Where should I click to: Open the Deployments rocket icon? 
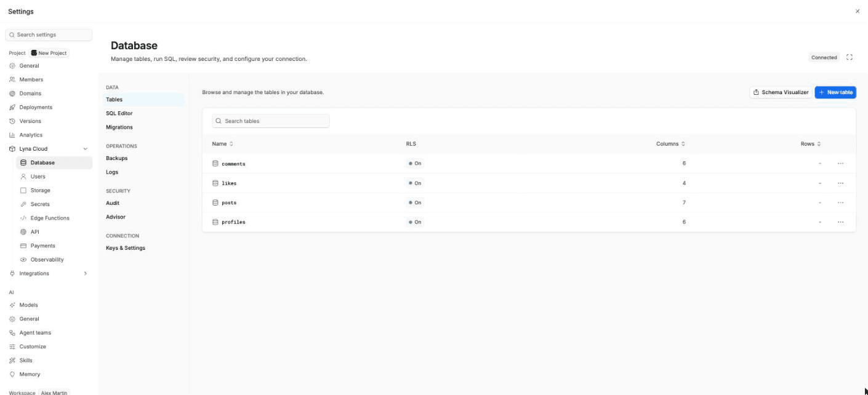(x=12, y=107)
